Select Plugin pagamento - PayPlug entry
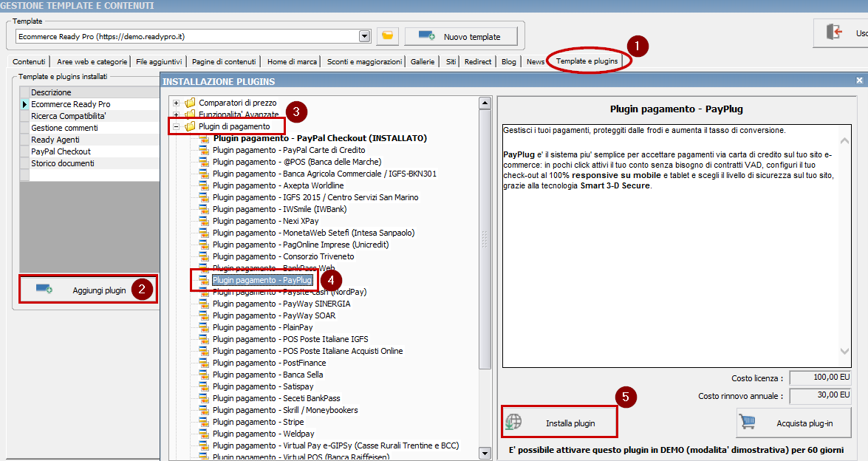This screenshot has width=868, height=461. [262, 280]
